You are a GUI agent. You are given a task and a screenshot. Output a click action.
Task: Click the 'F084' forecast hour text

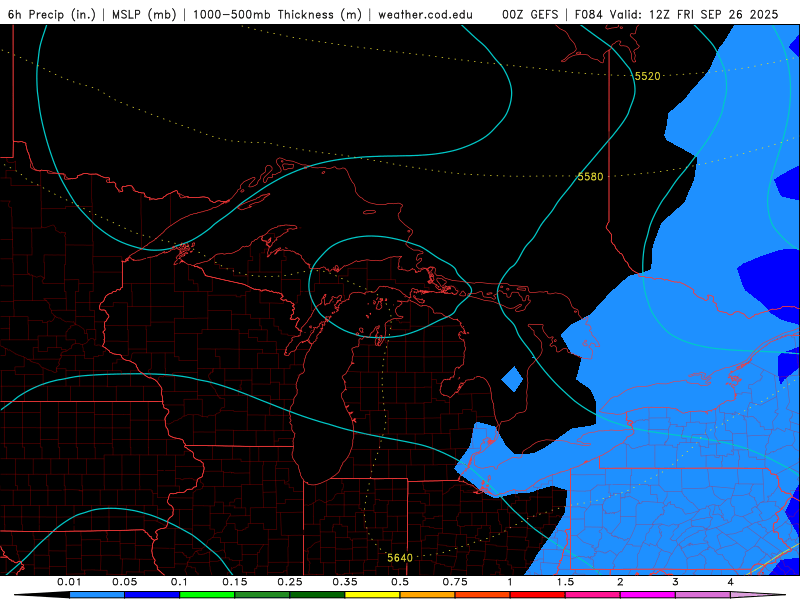pyautogui.click(x=590, y=14)
